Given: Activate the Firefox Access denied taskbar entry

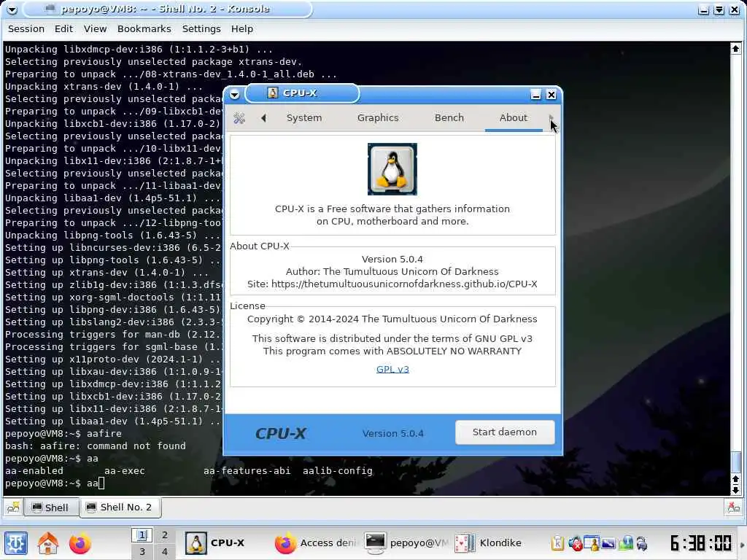Looking at the screenshot, I should (x=315, y=542).
